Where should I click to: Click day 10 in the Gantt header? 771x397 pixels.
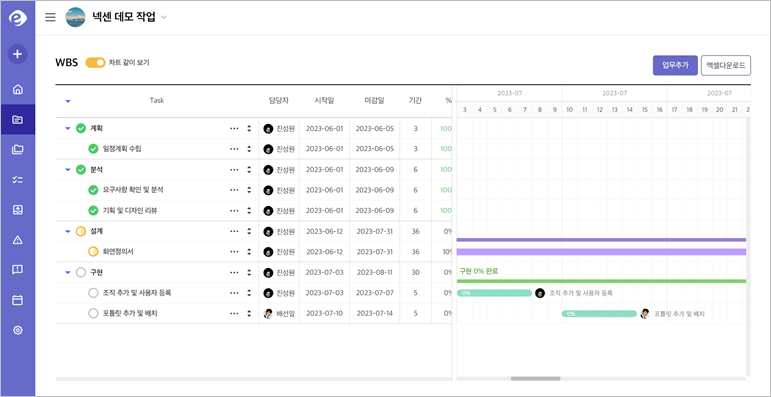click(569, 110)
